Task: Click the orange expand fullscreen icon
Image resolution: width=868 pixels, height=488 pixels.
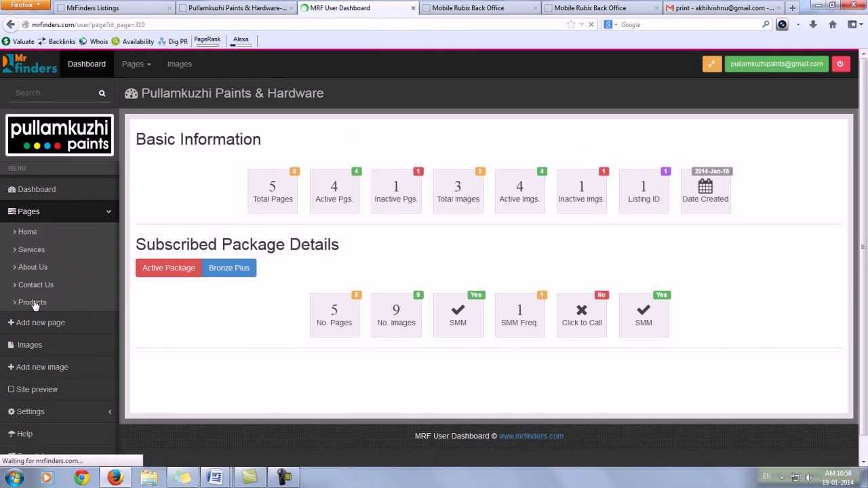Action: point(711,64)
